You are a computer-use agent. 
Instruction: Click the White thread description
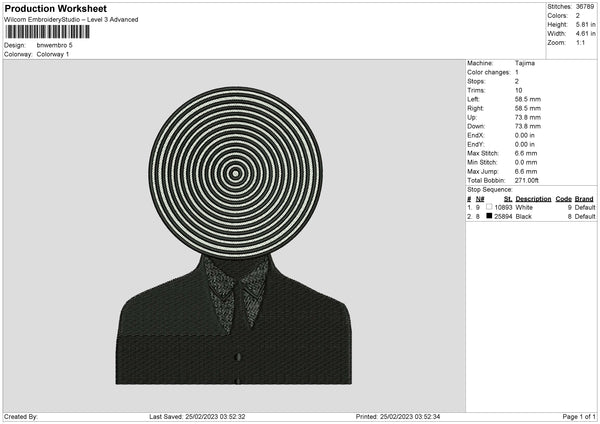[524, 207]
